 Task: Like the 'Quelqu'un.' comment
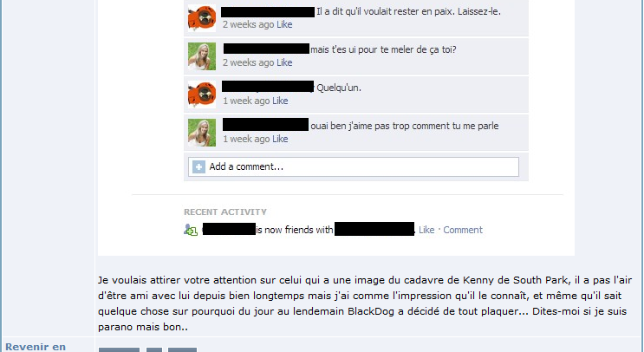click(280, 101)
